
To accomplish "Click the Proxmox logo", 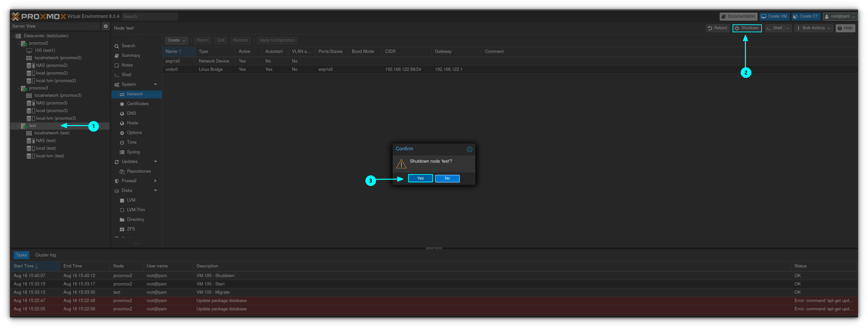I will point(39,16).
